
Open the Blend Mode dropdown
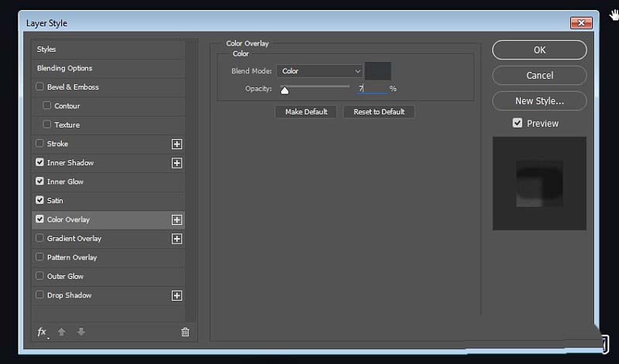tap(319, 71)
